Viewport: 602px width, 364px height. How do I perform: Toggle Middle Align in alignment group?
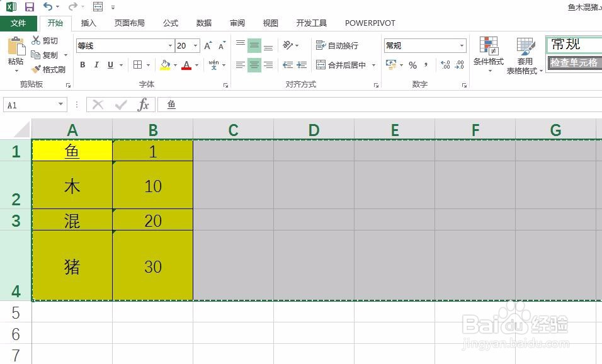[254, 46]
